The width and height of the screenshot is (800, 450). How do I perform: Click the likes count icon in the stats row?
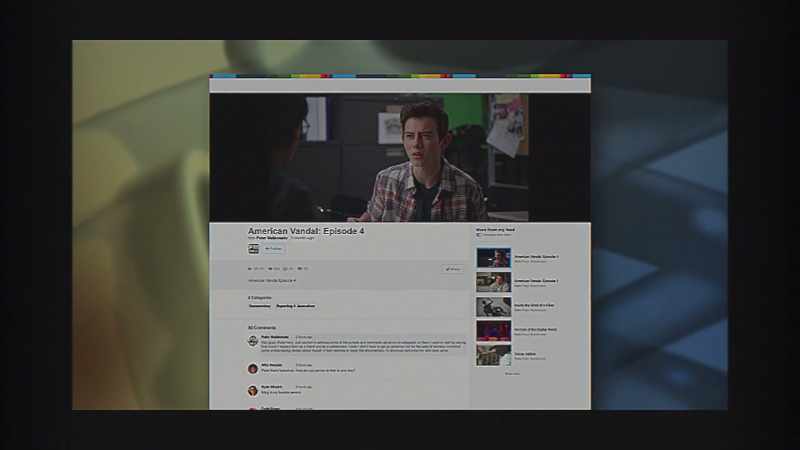270,269
